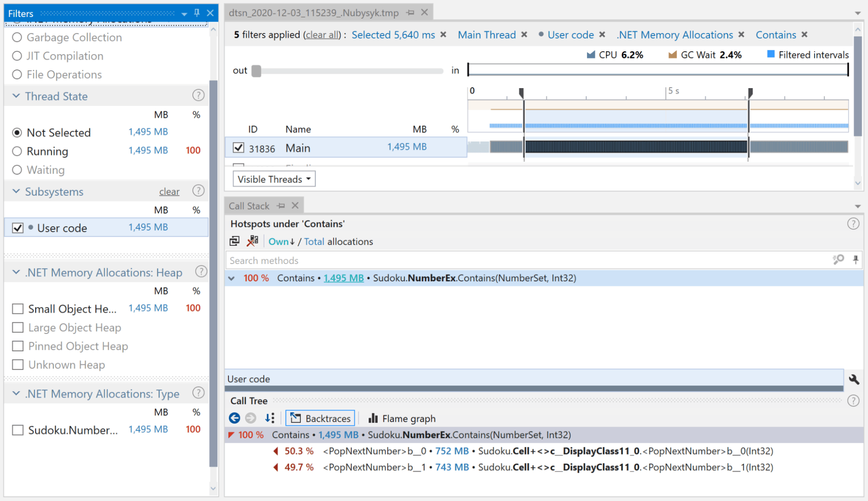868x501 pixels.
Task: Check the Small Object Heap checkbox
Action: (18, 309)
